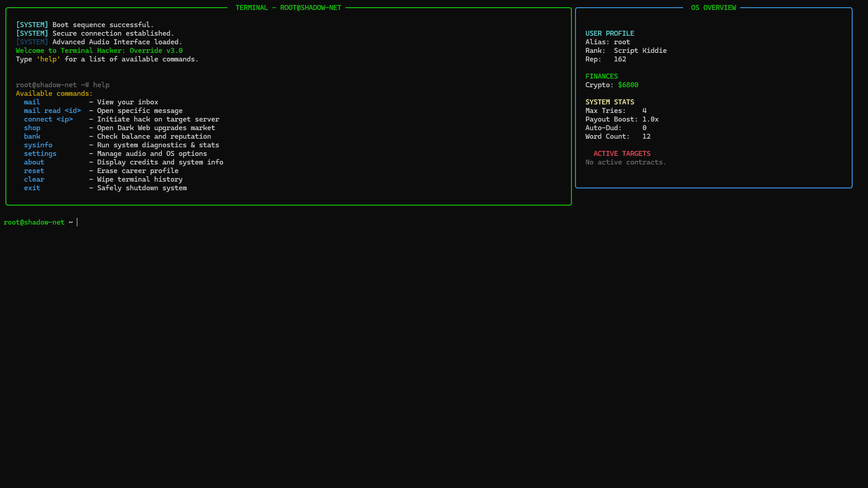Click the 'mail' command to view inbox
The image size is (868, 488).
32,102
